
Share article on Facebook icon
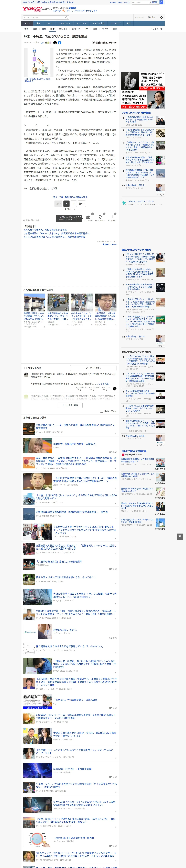coord(60,43)
